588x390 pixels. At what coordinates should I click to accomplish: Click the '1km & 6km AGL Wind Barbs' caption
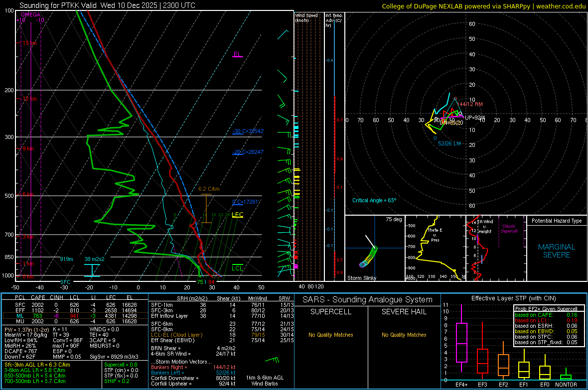point(265,381)
